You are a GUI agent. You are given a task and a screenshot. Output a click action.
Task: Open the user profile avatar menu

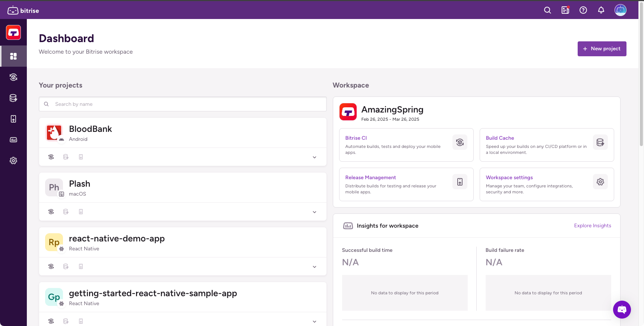(x=620, y=10)
